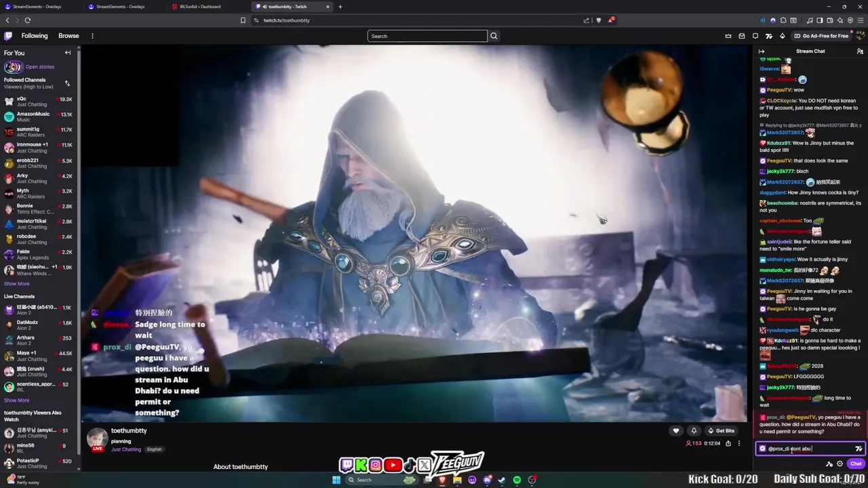Click the browser address bar URL
This screenshot has width=868, height=488.
point(286,20)
